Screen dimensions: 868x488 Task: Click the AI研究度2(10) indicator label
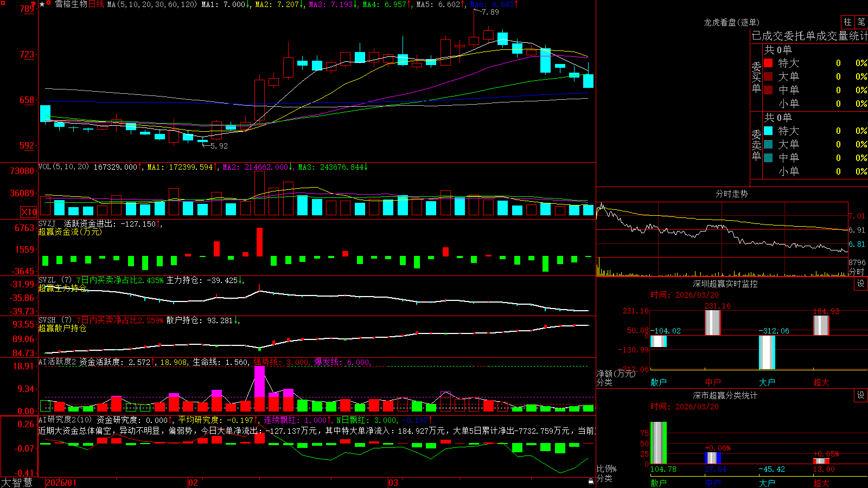(66, 420)
